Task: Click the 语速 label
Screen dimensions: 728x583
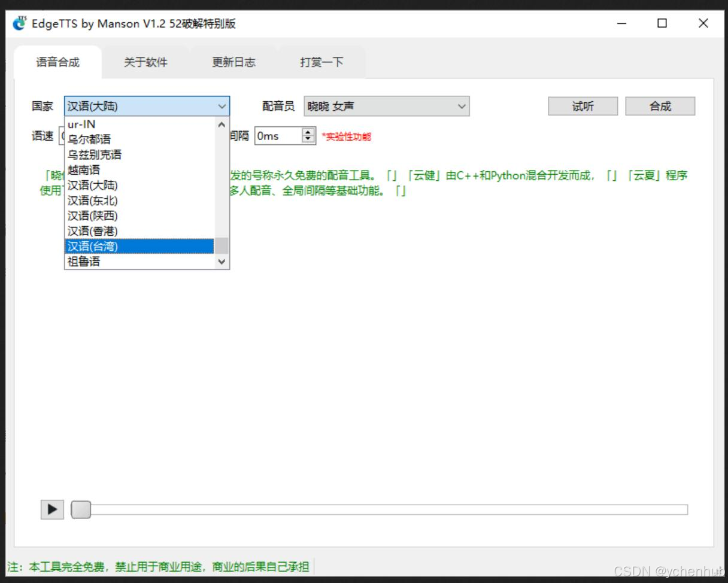Action: point(43,136)
